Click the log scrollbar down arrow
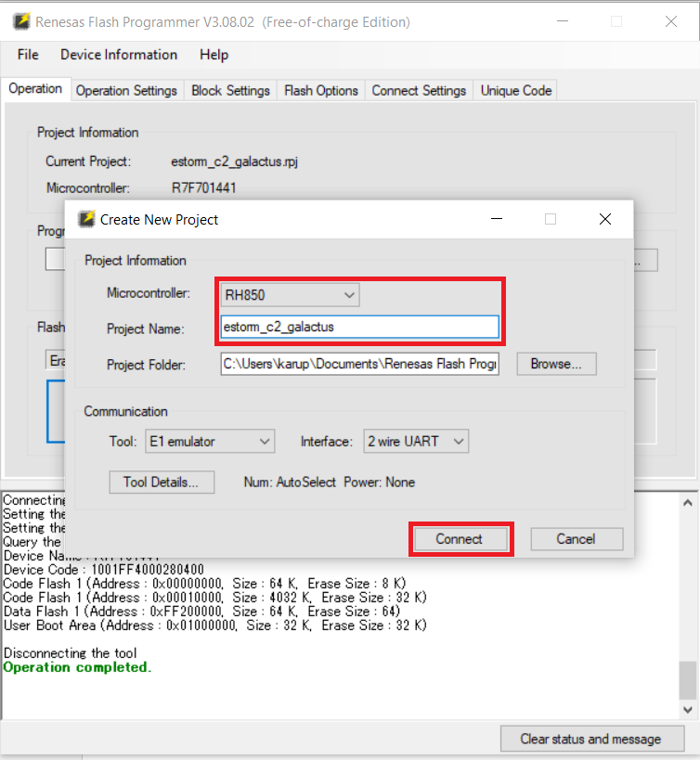Screen dimensions: 700x760 click(687, 710)
